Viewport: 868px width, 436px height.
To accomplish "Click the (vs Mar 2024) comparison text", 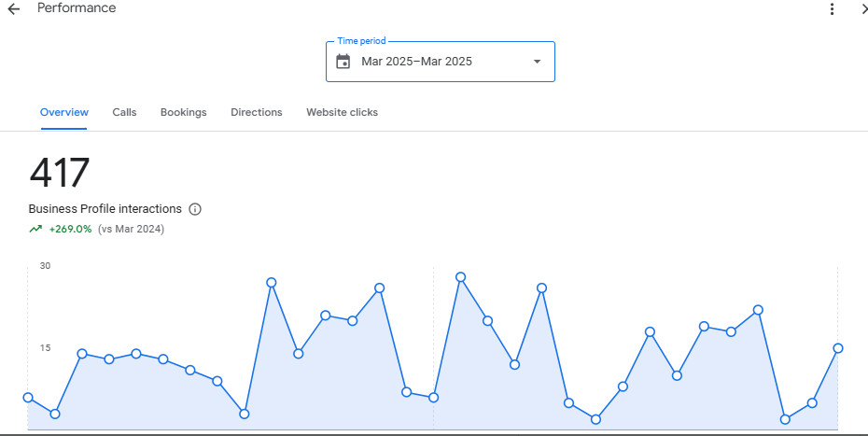I will [x=132, y=229].
